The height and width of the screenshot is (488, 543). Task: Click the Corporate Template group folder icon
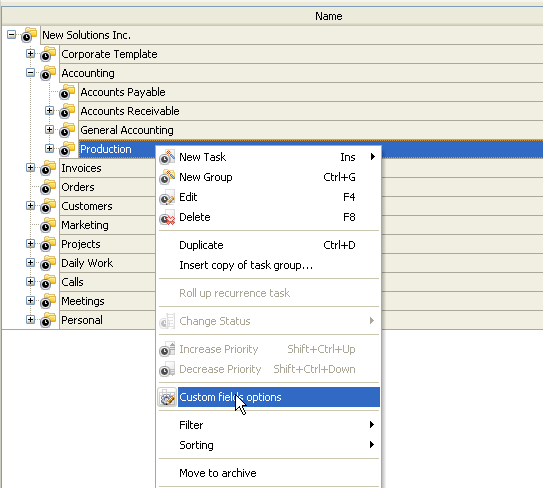48,54
